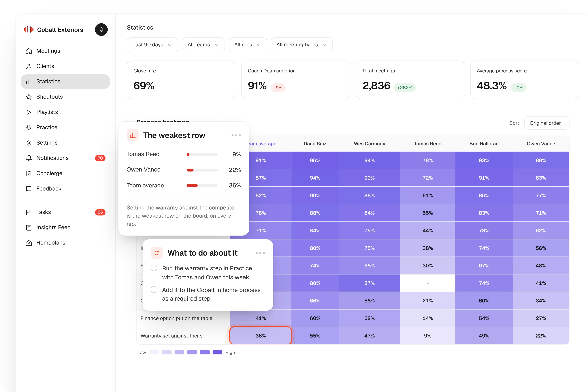Click the Cobalt Exteriors waveform logo
This screenshot has height=392, width=588.
coord(28,30)
